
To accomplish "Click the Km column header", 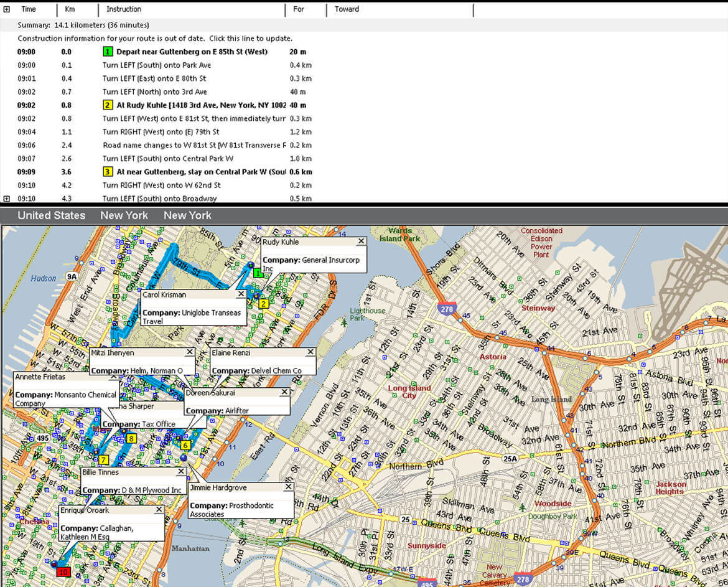I will click(x=70, y=9).
